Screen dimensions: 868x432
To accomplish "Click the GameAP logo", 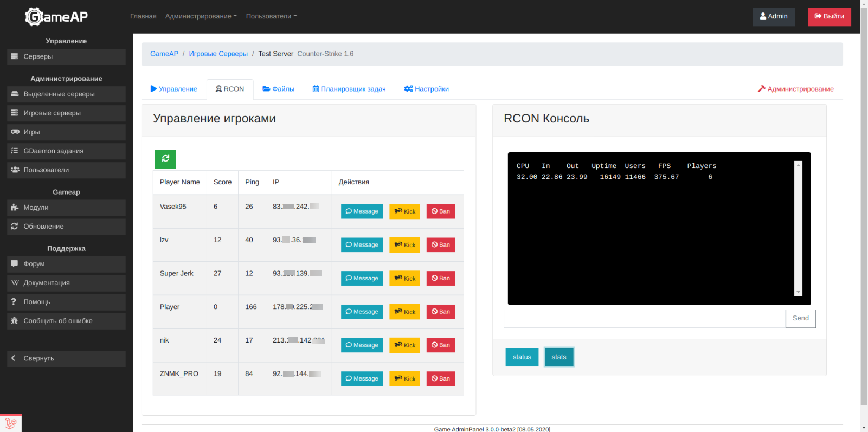I will [56, 17].
